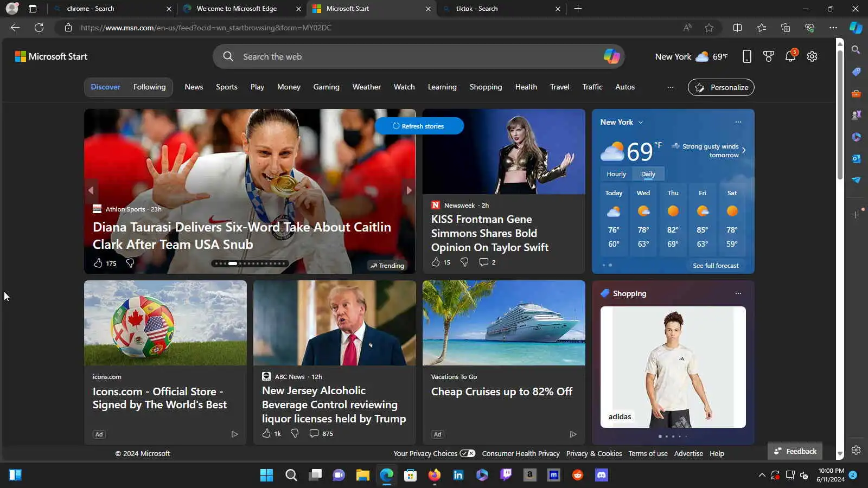Click the story carousel pagination dots
Viewport: 868px width, 488px height.
pos(250,264)
